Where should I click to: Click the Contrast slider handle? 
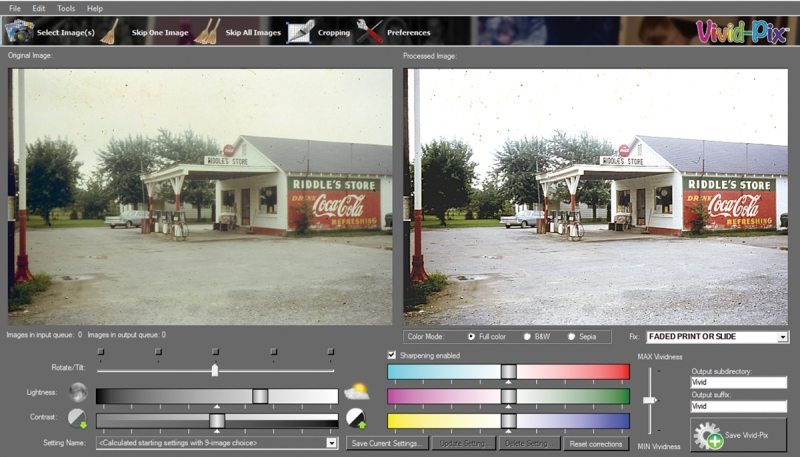pos(217,421)
